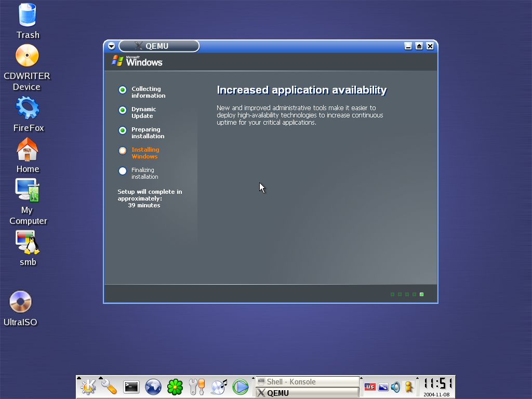This screenshot has height=399, width=532.
Task: Click the arrow handle before the system tray
Action: click(362, 378)
